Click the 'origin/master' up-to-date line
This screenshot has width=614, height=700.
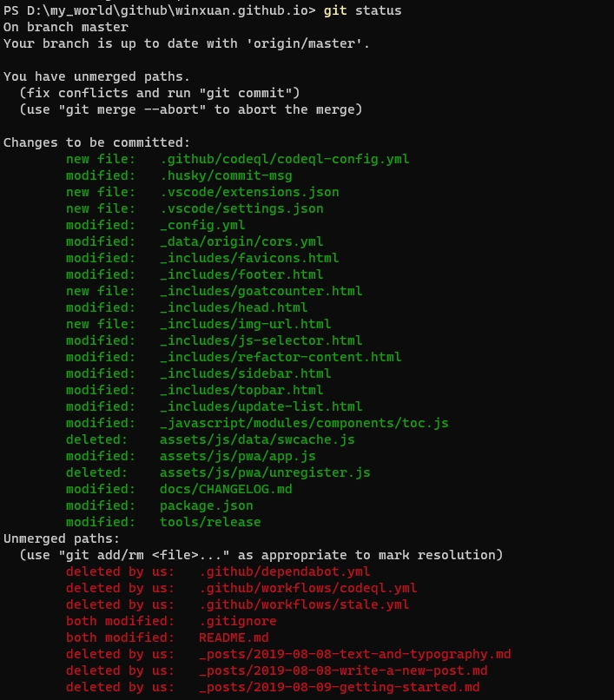tap(187, 43)
